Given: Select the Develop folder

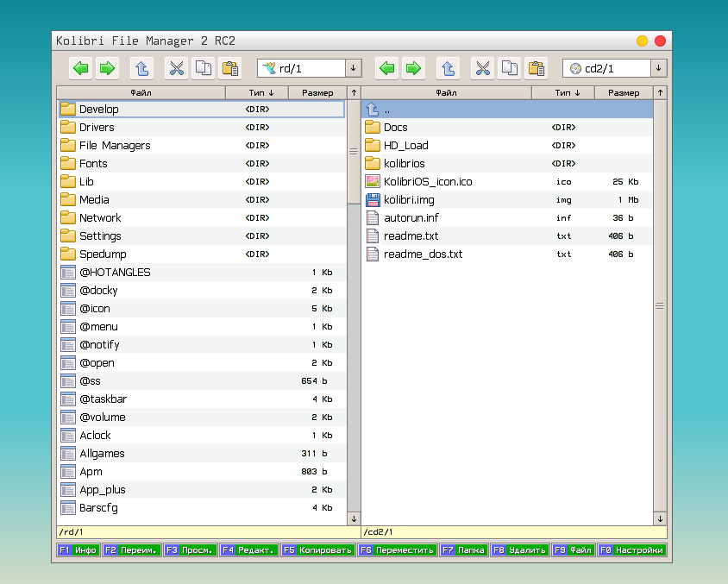Looking at the screenshot, I should point(99,110).
